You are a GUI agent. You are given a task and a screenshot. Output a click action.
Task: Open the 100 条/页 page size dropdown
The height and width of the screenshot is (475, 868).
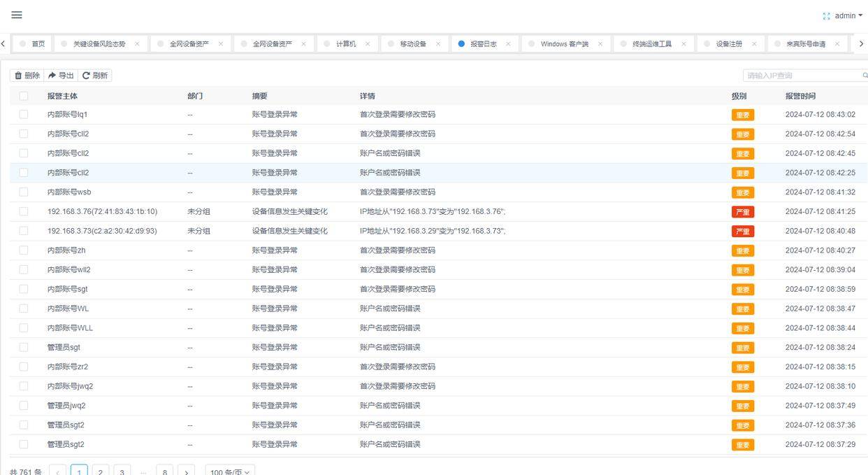tap(230, 472)
